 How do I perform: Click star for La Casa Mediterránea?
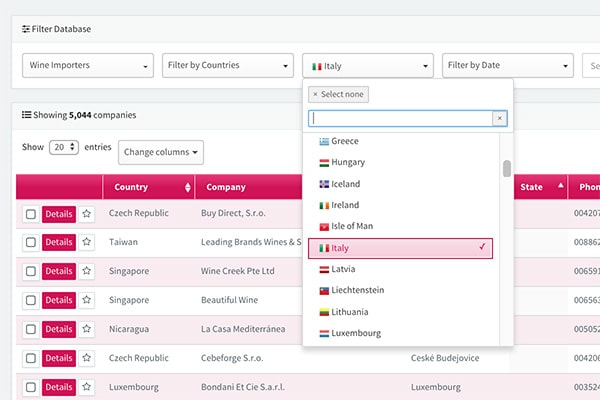(x=87, y=329)
